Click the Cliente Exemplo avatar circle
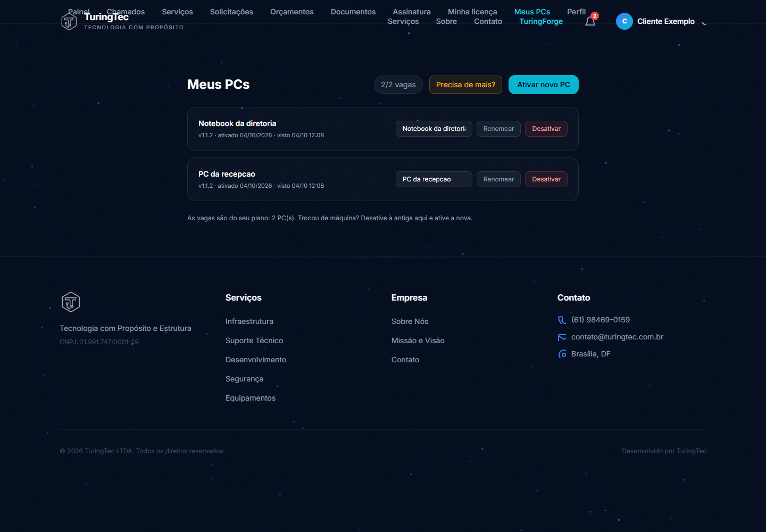 pyautogui.click(x=625, y=21)
